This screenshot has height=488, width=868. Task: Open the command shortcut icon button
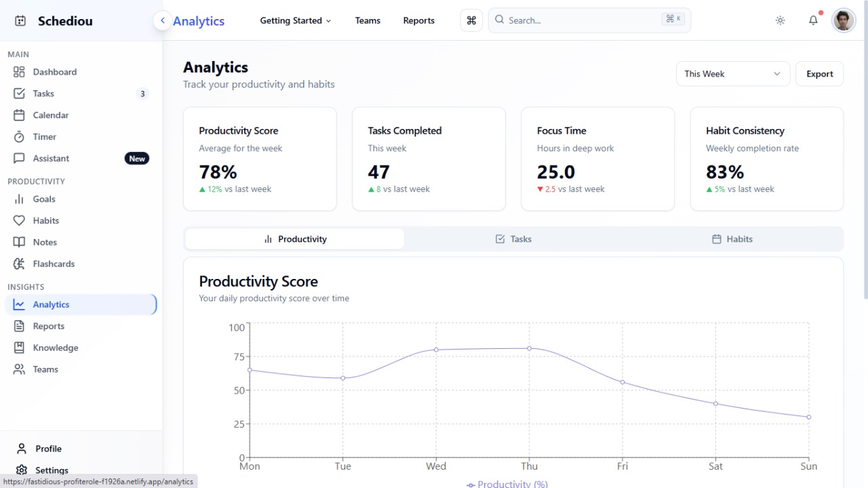(471, 20)
